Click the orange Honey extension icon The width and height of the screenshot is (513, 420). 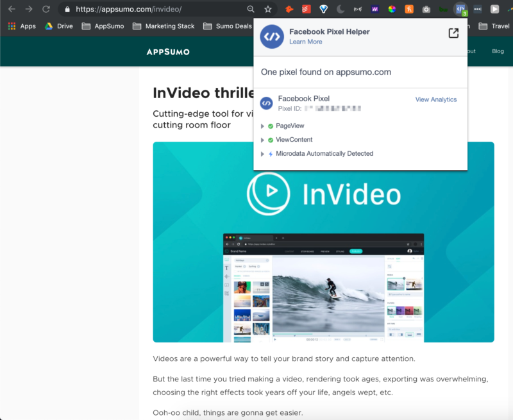click(409, 9)
